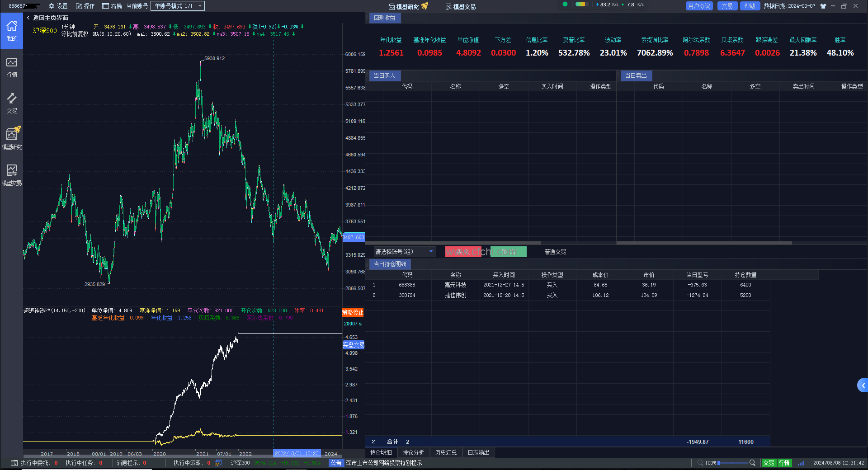Viewport: 868px width, 470px height.
Task: Click the 帮助 help button
Action: tap(750, 6)
